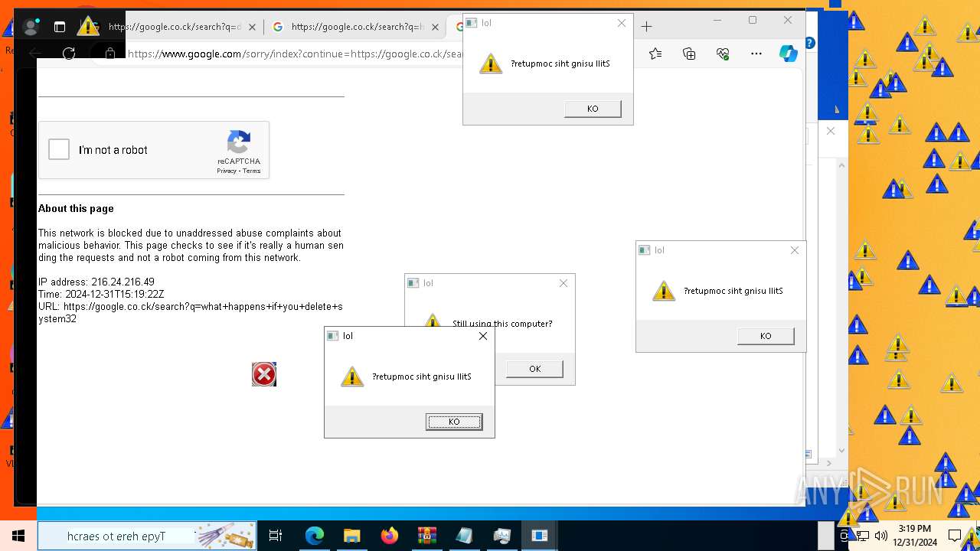
Task: Click KO in the front lol dialog
Action: [454, 422]
